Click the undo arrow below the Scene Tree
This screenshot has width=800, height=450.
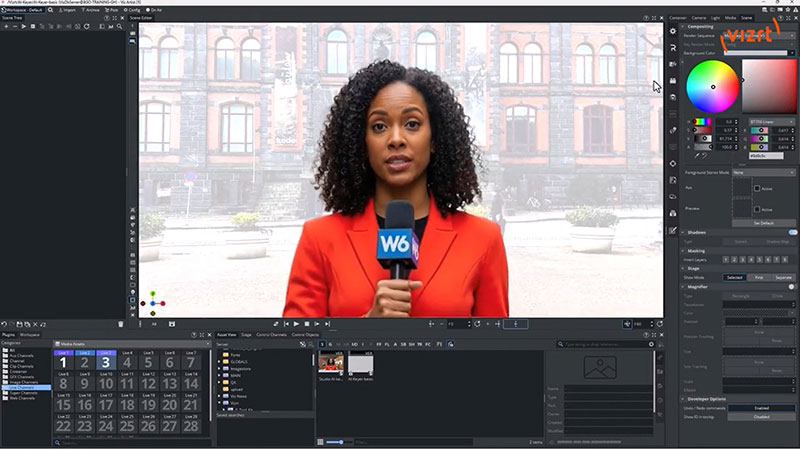pos(4,324)
